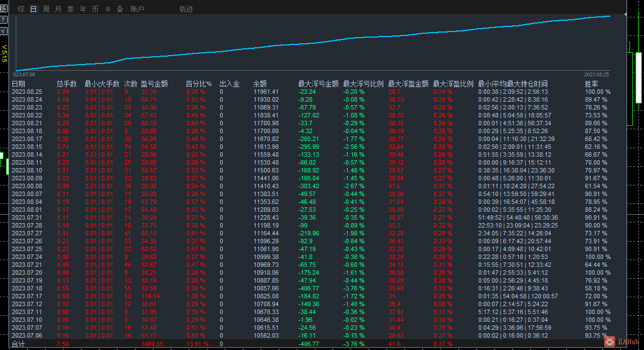Image resolution: width=644 pixels, height=350 pixels.
Task: Click the floating loss value -406.77 on 2023.07.18
Action: [x=309, y=288]
